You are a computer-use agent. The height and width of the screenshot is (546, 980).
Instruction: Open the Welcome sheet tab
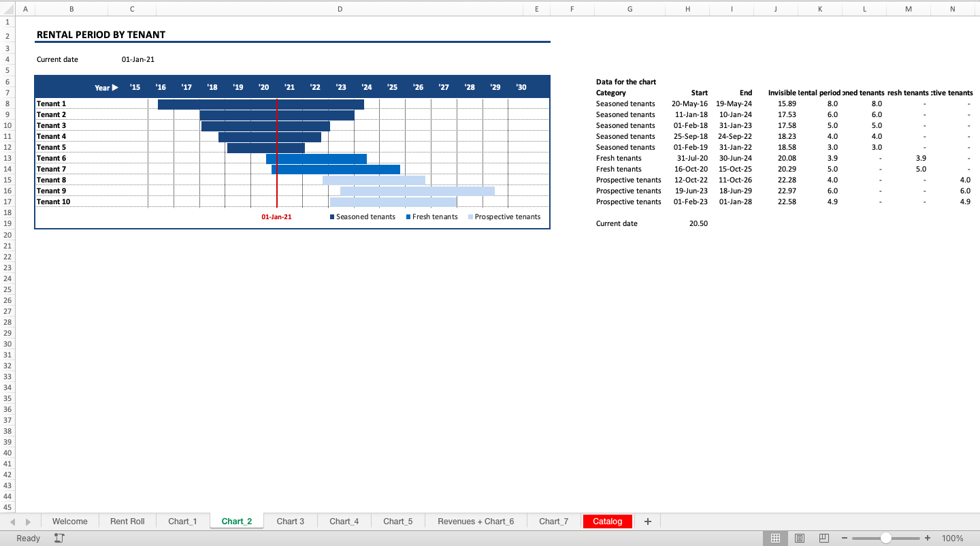(69, 521)
